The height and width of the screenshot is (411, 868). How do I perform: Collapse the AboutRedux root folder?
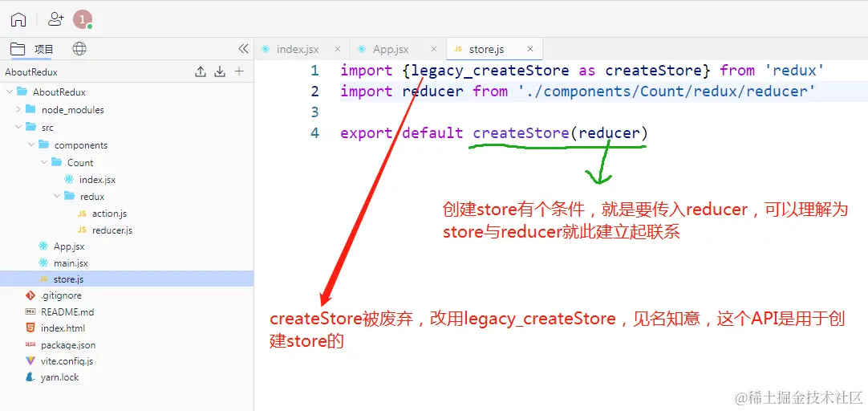click(10, 92)
